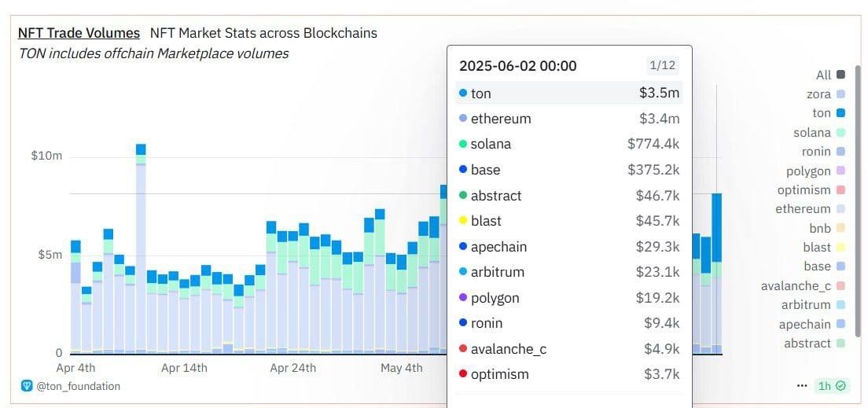868x408 pixels.
Task: Hide the zora series in legend
Action: (825, 94)
